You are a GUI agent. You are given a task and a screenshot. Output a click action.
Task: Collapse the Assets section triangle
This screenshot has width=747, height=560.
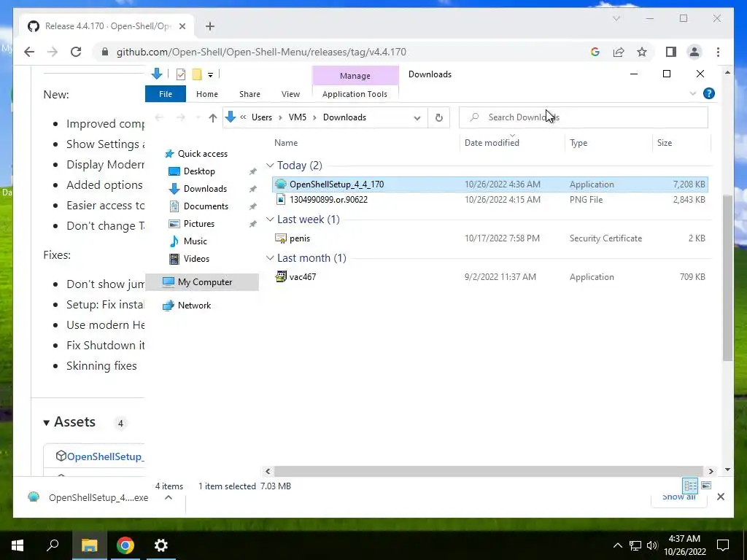[x=46, y=422]
